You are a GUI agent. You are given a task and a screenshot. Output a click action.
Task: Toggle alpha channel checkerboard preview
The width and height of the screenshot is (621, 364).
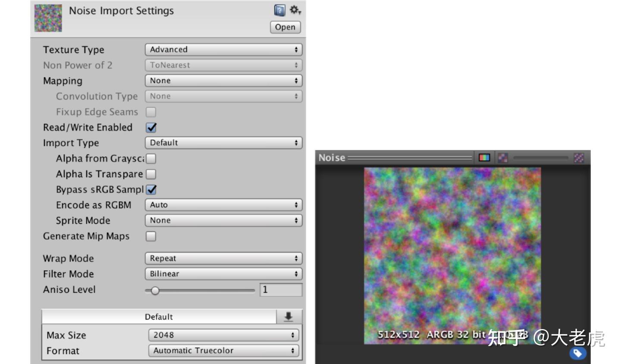pos(503,158)
